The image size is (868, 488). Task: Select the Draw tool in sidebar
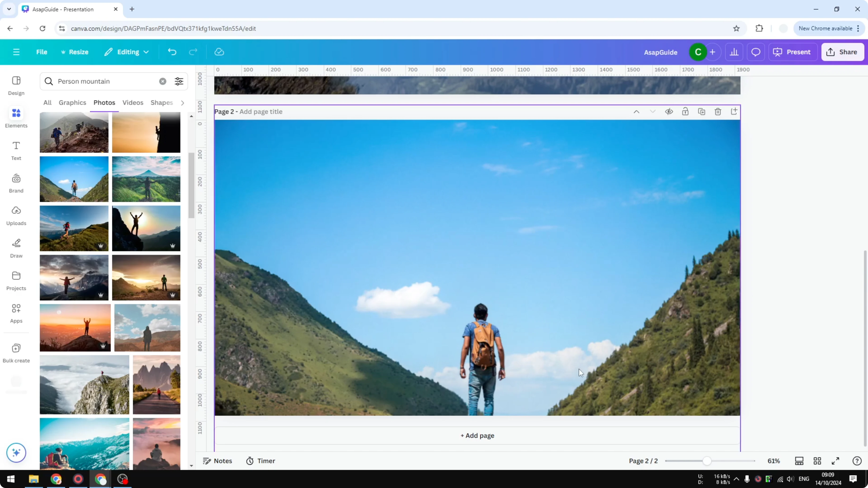16,248
